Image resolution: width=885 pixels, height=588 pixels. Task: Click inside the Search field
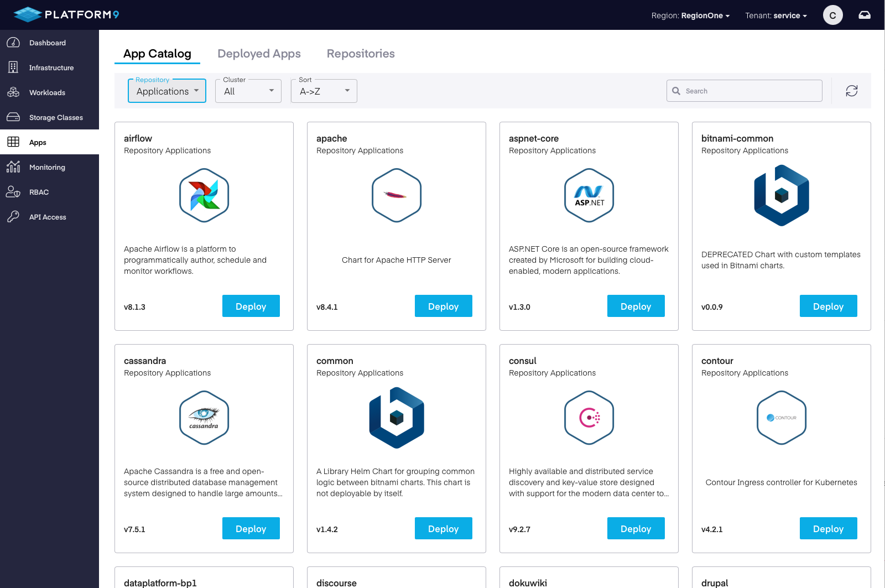click(x=744, y=90)
